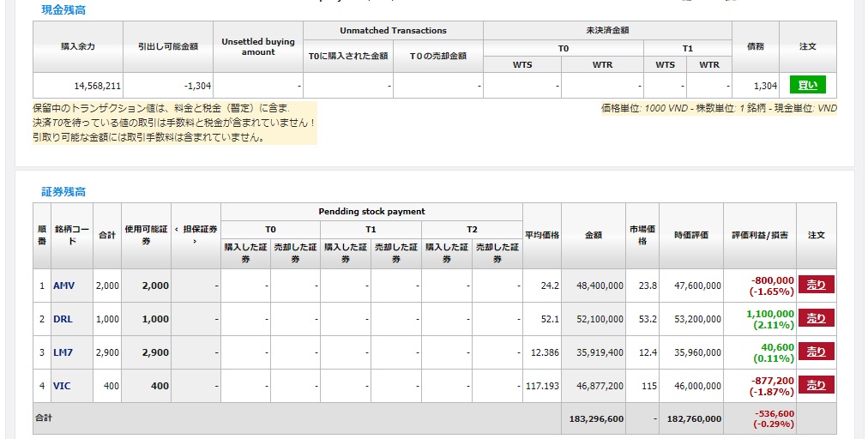The width and height of the screenshot is (868, 439).
Task: Click the 売り button in LM7 row
Action: point(816,352)
